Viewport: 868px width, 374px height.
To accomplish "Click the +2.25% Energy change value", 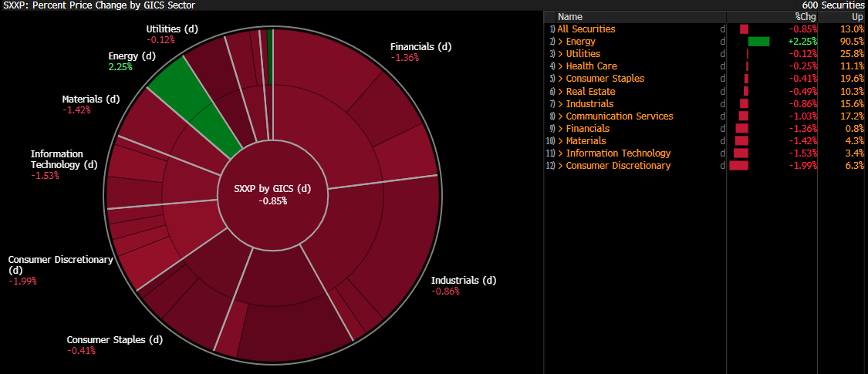I will click(x=802, y=42).
